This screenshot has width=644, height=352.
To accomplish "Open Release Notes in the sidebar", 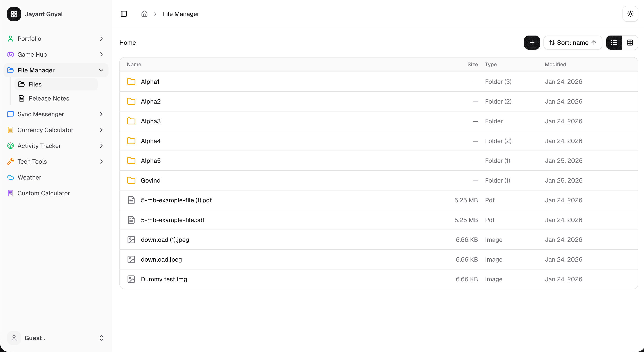I will click(56, 98).
